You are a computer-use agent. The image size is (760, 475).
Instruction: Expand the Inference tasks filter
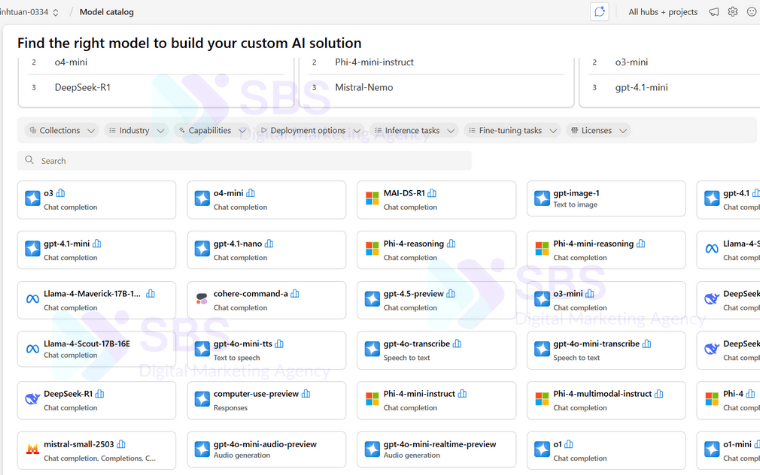(414, 130)
